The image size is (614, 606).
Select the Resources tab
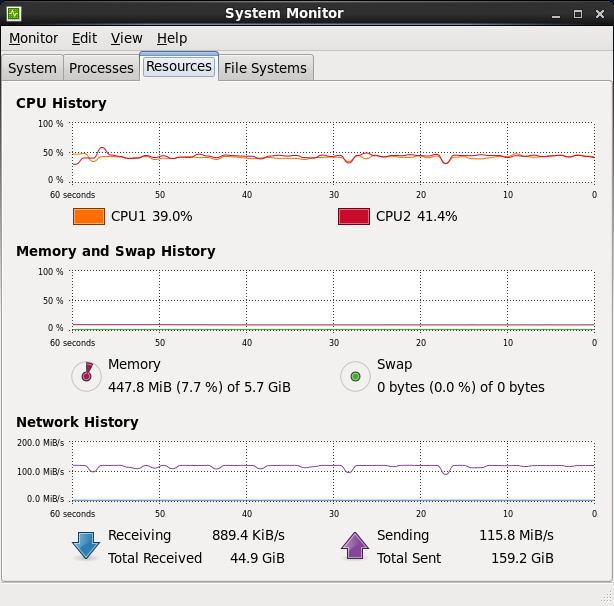(179, 67)
